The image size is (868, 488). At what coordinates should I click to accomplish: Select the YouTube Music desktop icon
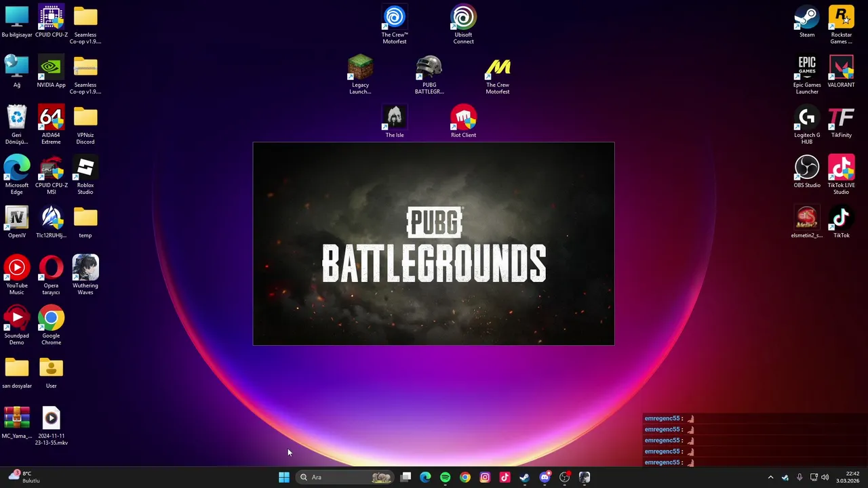(17, 275)
